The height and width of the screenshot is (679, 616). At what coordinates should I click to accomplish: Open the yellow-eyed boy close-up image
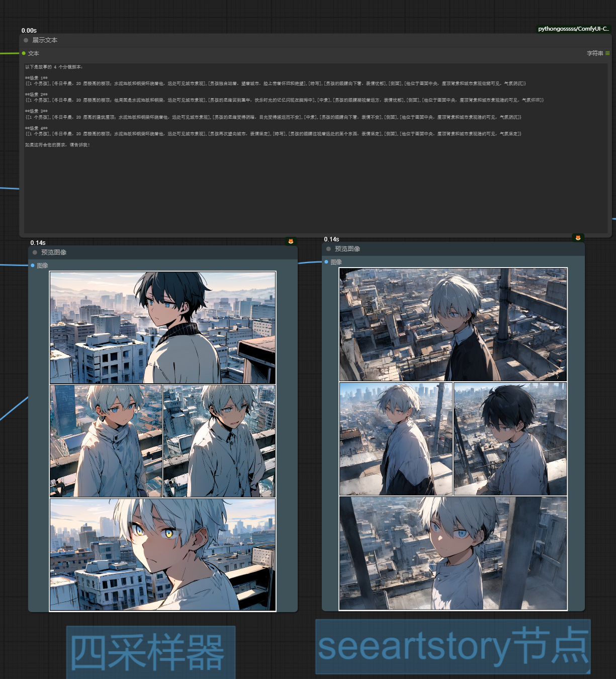pyautogui.click(x=162, y=555)
